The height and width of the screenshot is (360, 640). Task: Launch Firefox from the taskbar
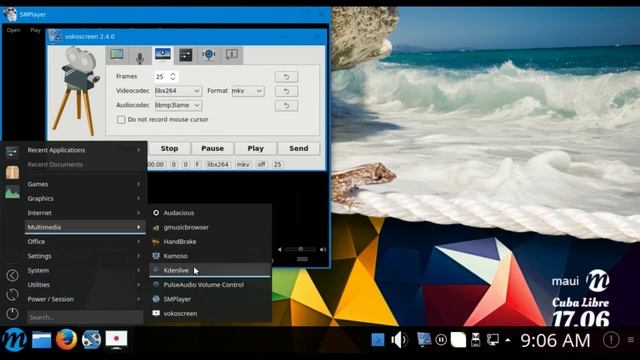point(66,340)
